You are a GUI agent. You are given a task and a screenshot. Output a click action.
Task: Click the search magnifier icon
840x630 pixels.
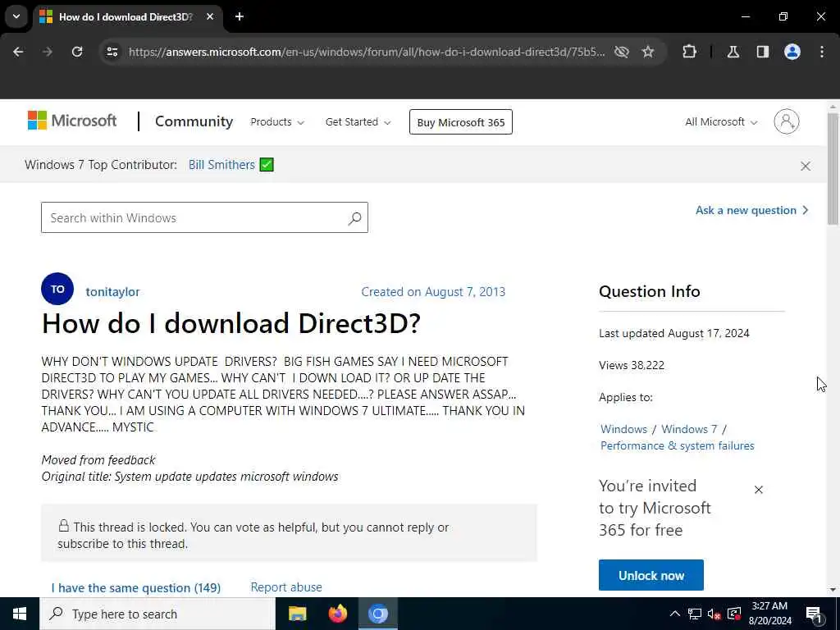354,218
